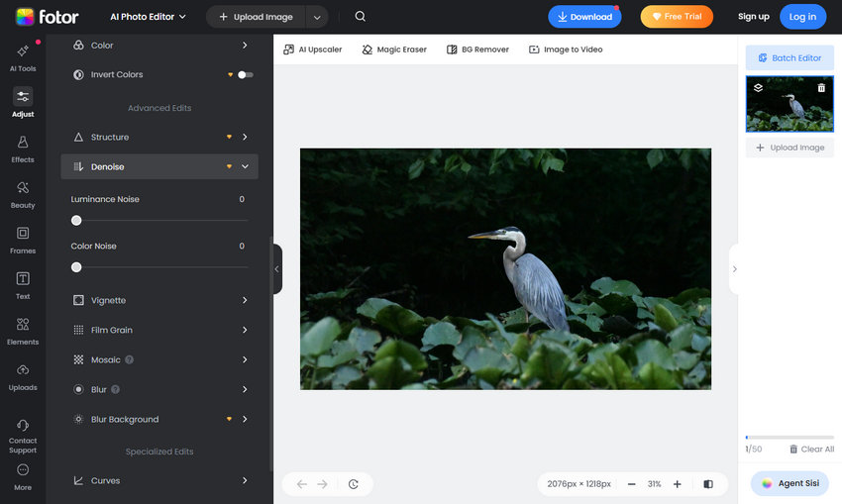Delete the thumbnail with the trash icon

point(821,88)
